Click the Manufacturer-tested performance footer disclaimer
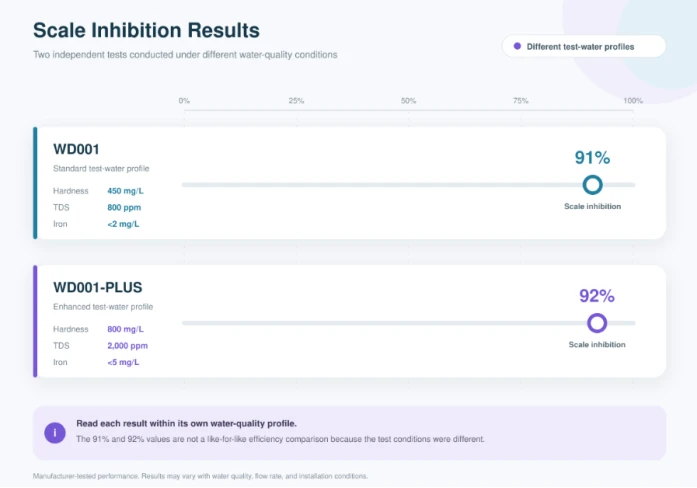 [200, 476]
